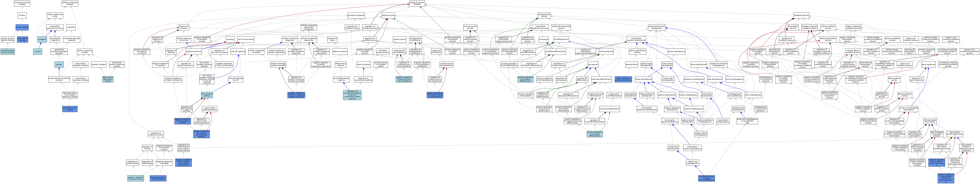Click 'negative regulation of transcription by RNA polymerase II'
Image resolution: width=980 pixels, height=184 pixels.
(937, 163)
